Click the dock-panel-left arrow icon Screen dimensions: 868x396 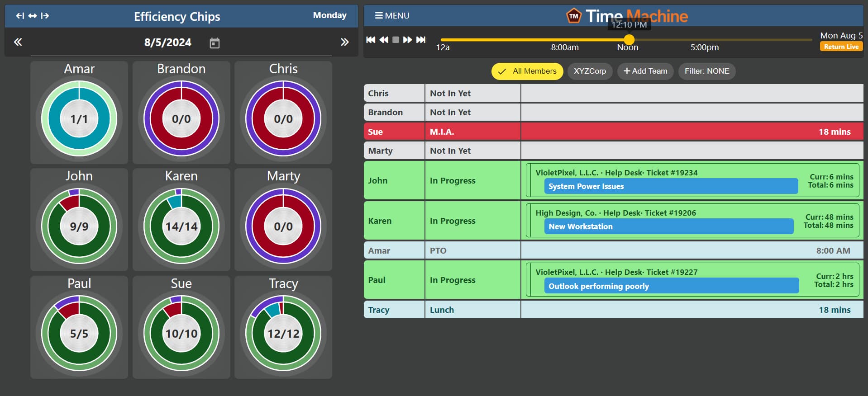tap(20, 16)
